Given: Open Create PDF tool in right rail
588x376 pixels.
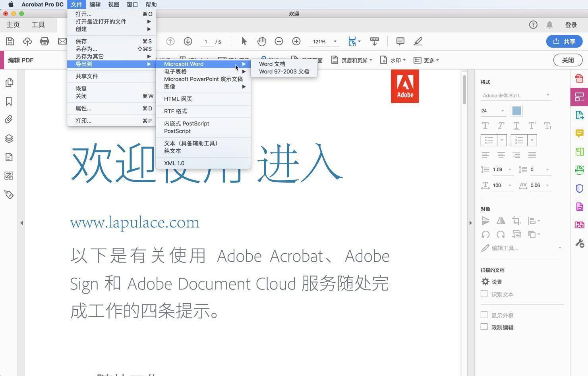Looking at the screenshot, I should 579,79.
